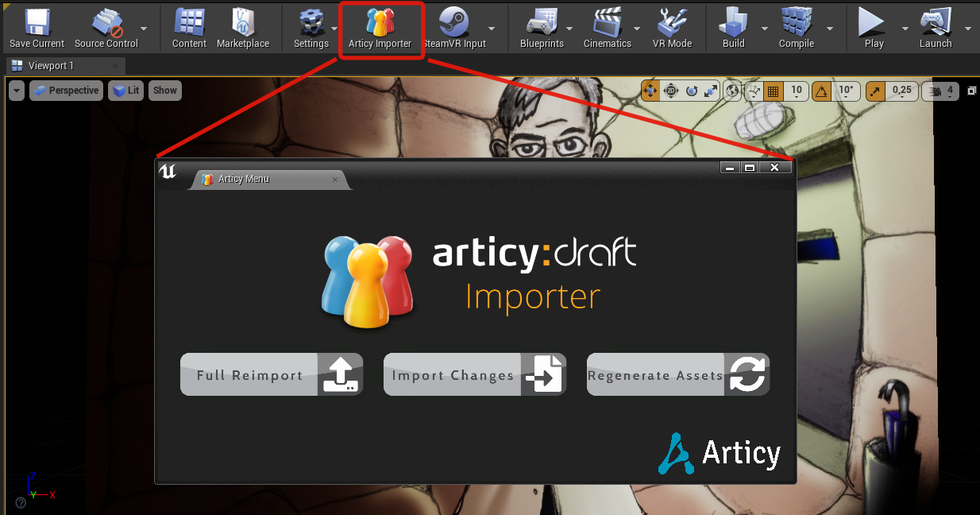The image size is (980, 515).
Task: Click the Compile toolbar icon
Action: click(x=797, y=21)
